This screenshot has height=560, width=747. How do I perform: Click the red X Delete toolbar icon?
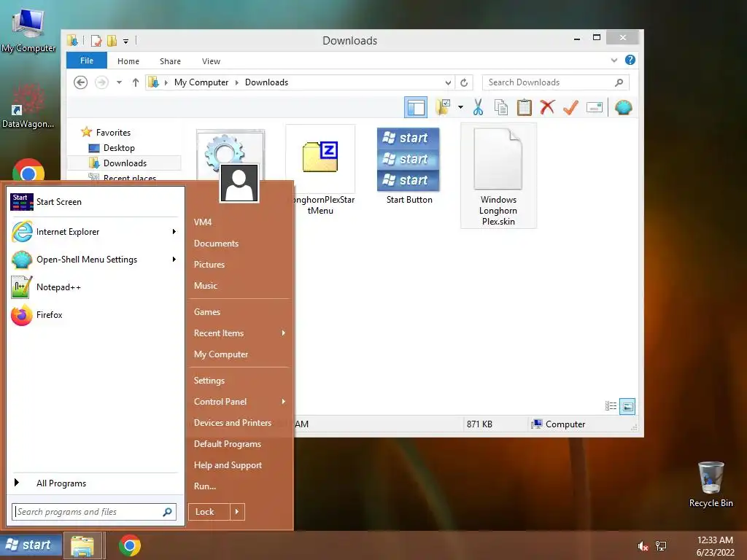click(x=547, y=107)
